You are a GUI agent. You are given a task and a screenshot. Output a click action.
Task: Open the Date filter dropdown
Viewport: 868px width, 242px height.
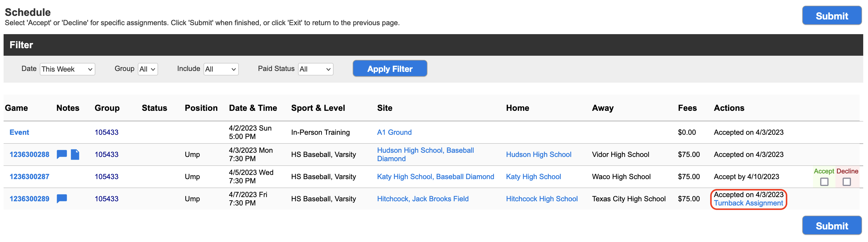tap(67, 69)
